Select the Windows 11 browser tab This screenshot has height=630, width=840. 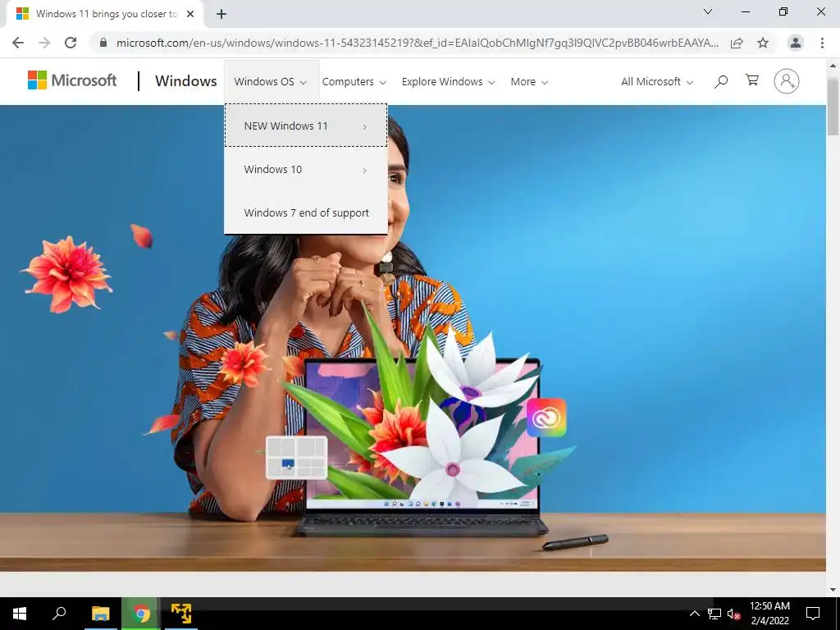105,14
